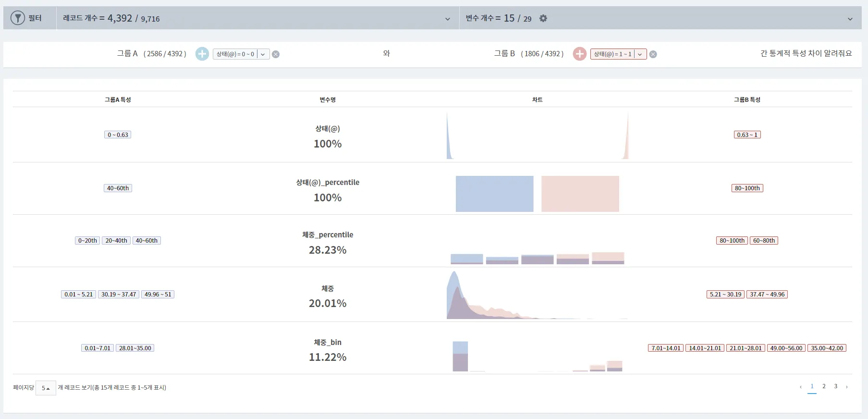Select the 49.00~56.00 bin tag
This screenshot has height=419, width=868.
[x=786, y=348]
